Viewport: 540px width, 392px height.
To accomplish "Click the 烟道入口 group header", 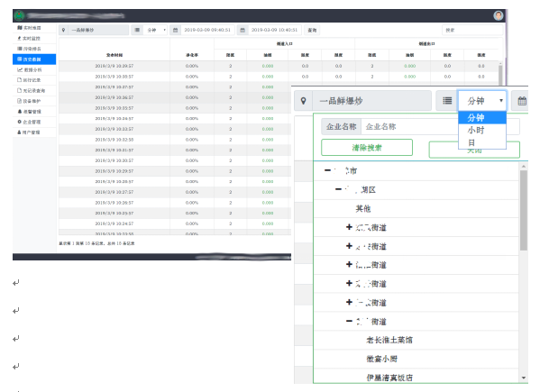I will tap(285, 44).
